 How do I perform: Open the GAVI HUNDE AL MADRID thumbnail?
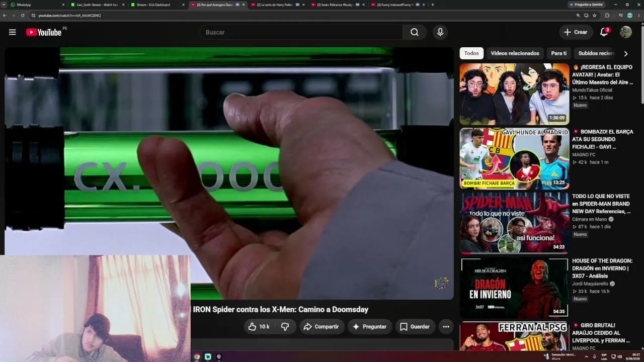click(514, 158)
